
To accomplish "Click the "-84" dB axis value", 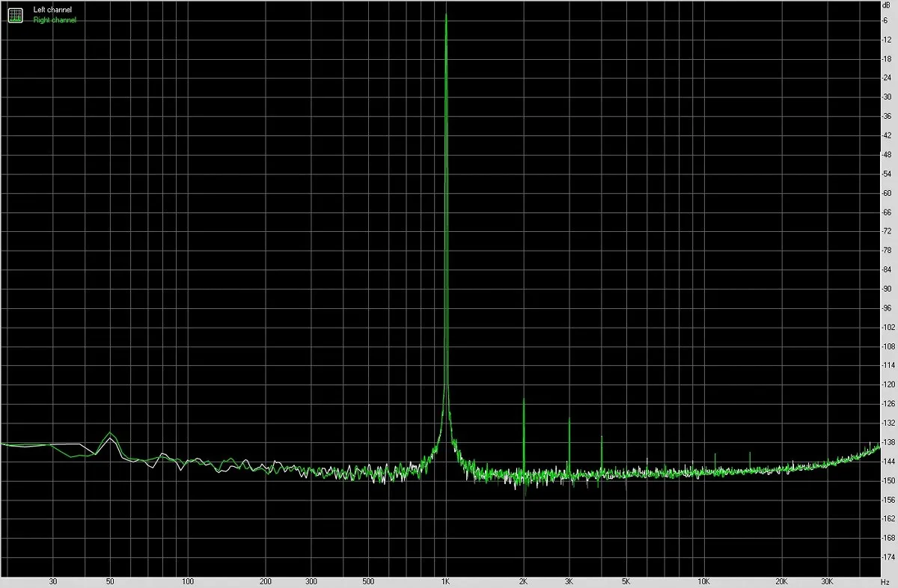I will pos(888,269).
